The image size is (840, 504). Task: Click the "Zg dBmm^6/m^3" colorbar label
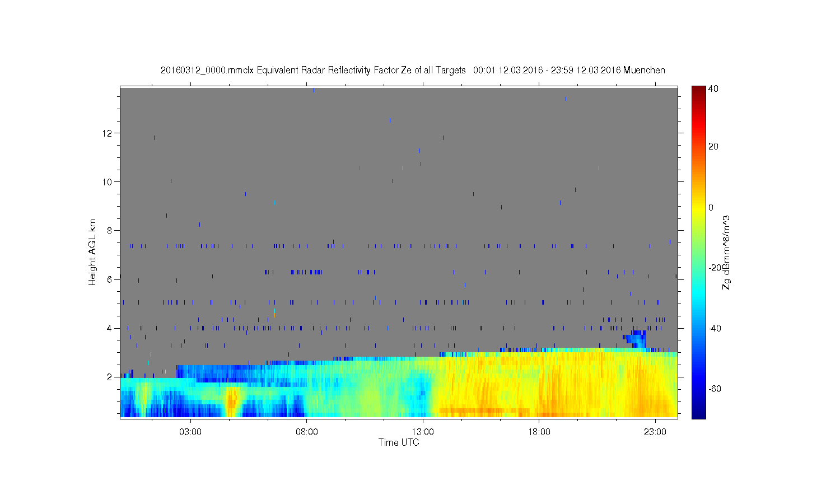point(726,252)
